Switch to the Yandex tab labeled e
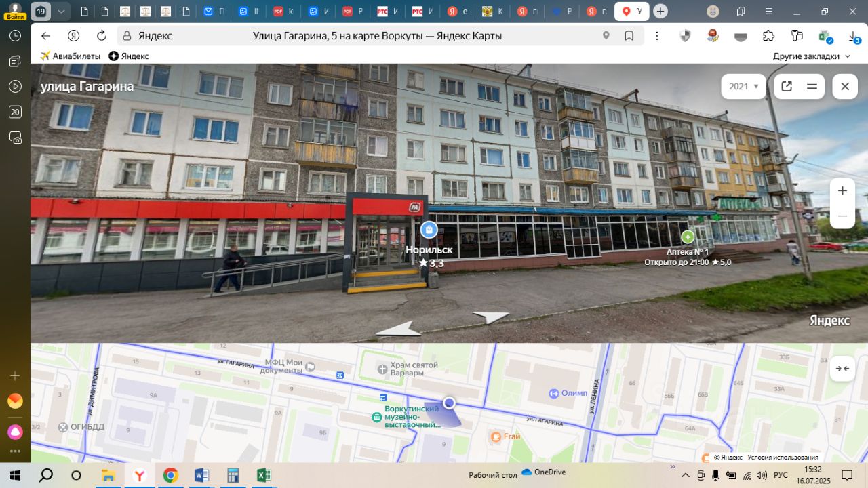 pyautogui.click(x=457, y=12)
